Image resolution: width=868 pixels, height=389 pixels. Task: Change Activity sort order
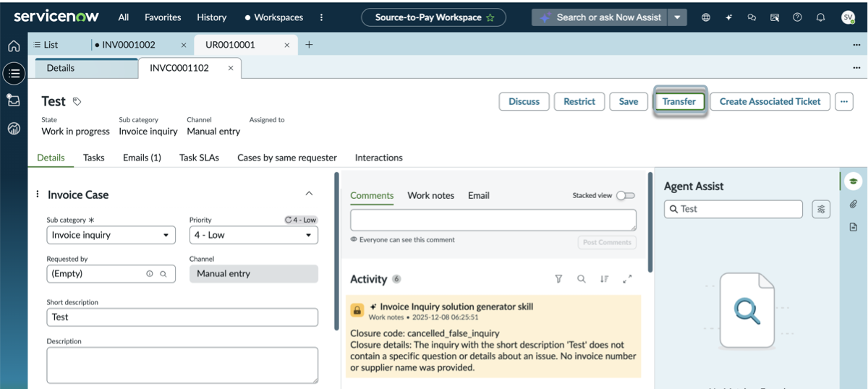coord(604,279)
